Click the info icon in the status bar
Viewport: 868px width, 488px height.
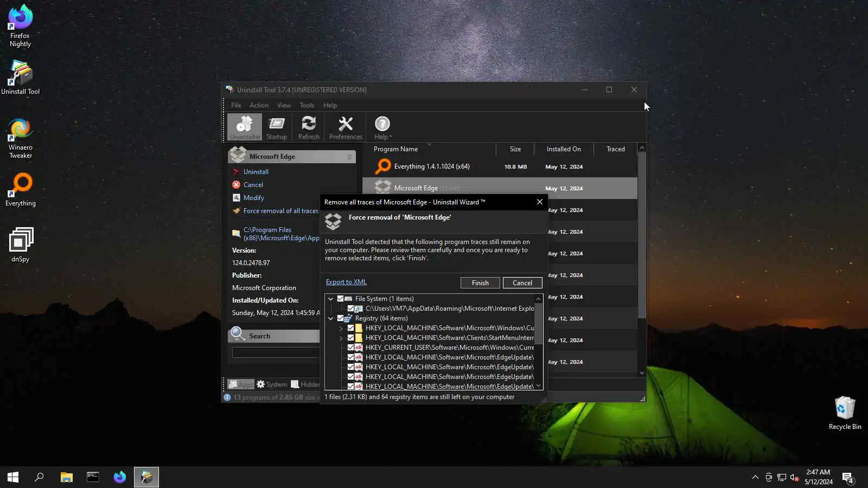(227, 397)
